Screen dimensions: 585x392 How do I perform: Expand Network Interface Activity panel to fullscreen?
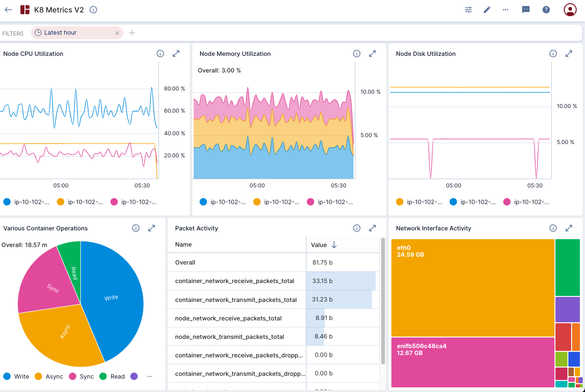(x=568, y=228)
